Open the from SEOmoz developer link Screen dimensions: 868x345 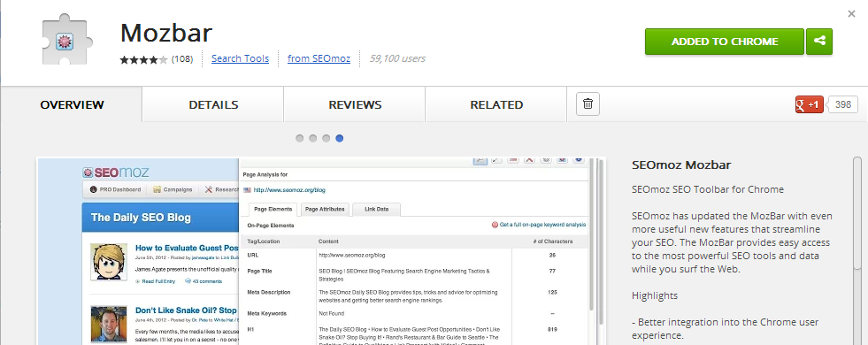pyautogui.click(x=319, y=58)
